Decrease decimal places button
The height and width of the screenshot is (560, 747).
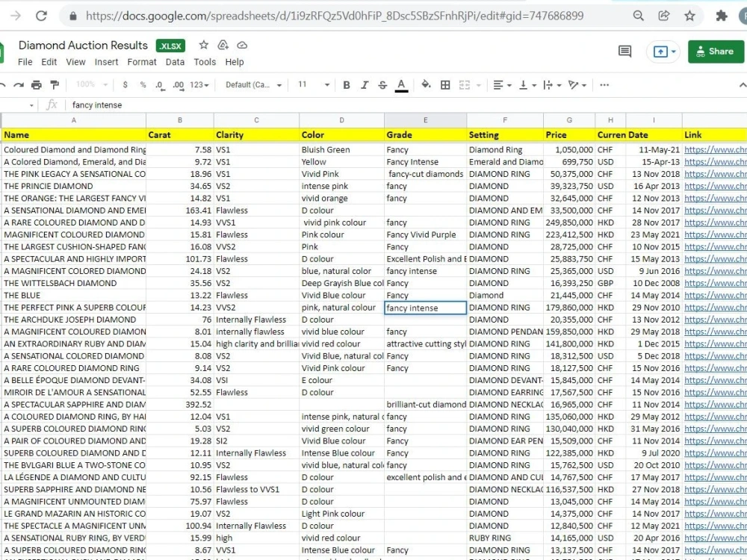[x=160, y=85]
